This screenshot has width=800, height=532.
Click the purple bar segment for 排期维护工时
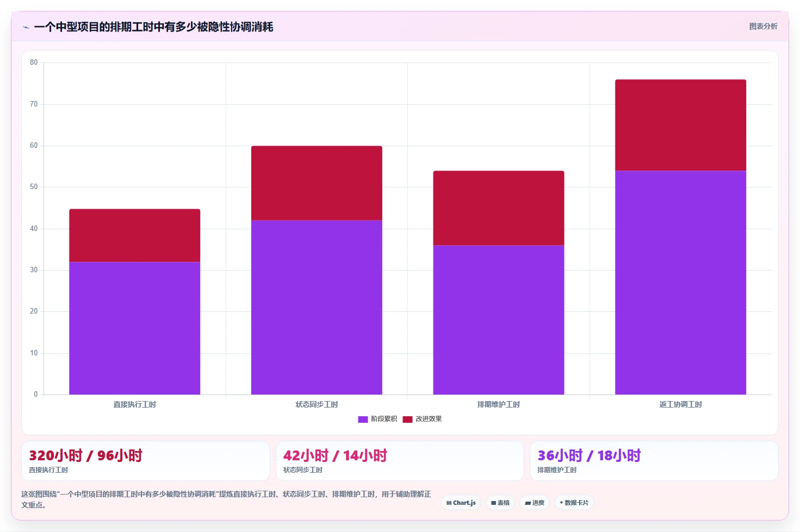click(499, 320)
